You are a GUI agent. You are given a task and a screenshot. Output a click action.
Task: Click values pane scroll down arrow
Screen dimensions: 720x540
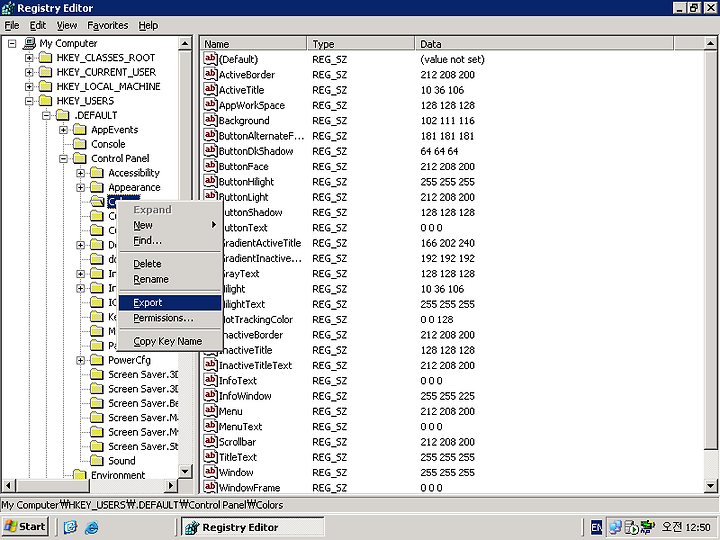click(710, 485)
